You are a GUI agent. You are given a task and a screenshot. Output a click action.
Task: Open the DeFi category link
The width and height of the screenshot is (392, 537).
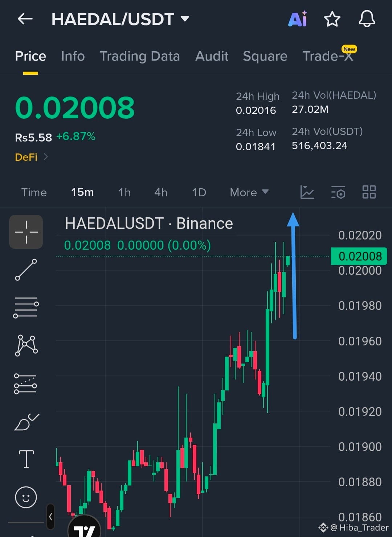pos(31,157)
